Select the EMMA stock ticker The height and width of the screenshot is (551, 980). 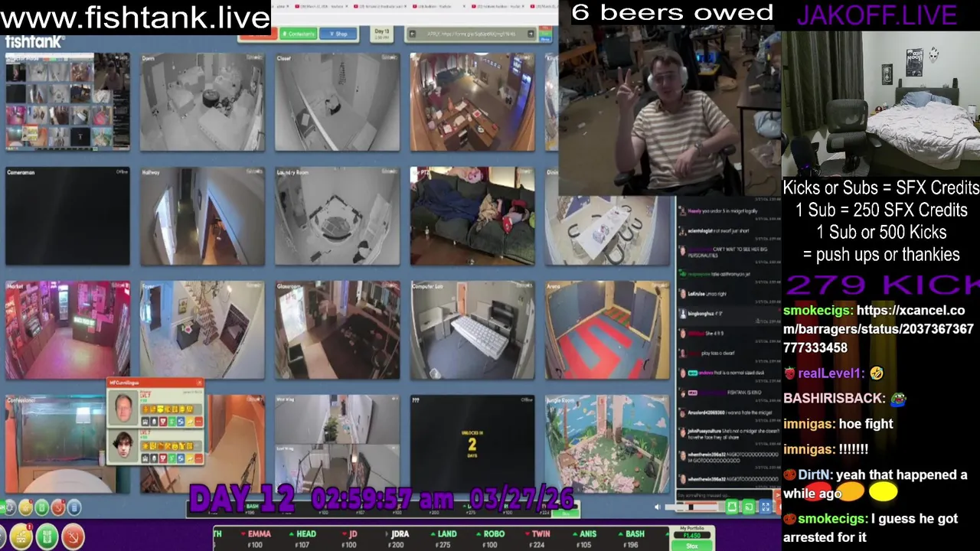point(256,539)
